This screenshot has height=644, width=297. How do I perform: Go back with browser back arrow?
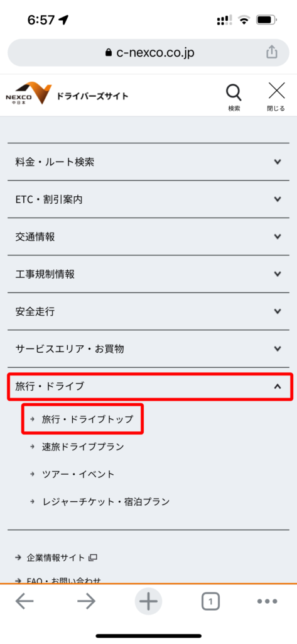(24, 602)
